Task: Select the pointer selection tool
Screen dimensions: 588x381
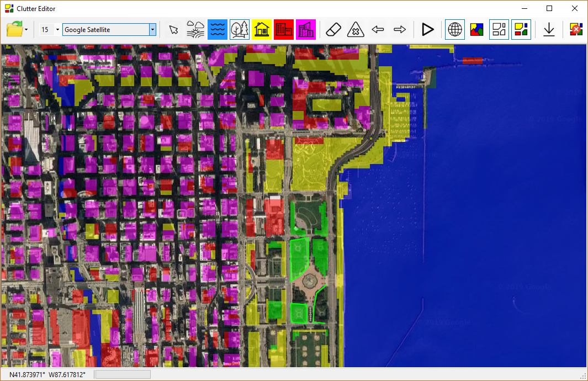Action: coord(173,29)
